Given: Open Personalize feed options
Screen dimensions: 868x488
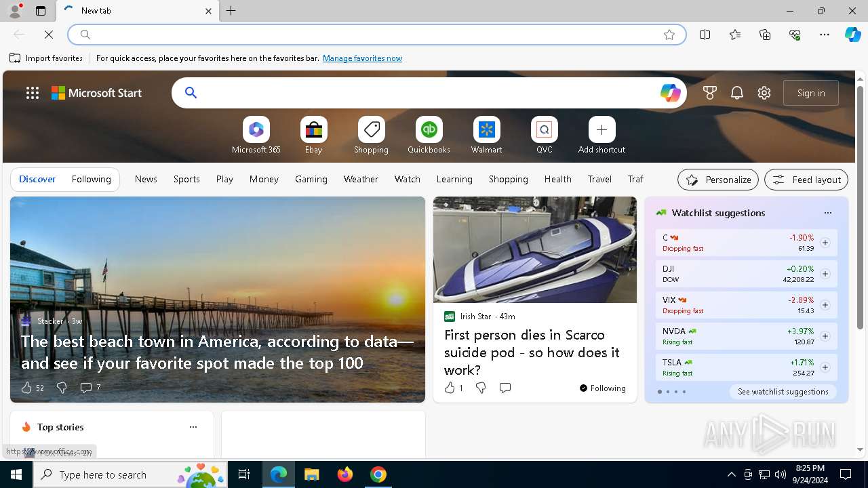Looking at the screenshot, I should pyautogui.click(x=718, y=180).
